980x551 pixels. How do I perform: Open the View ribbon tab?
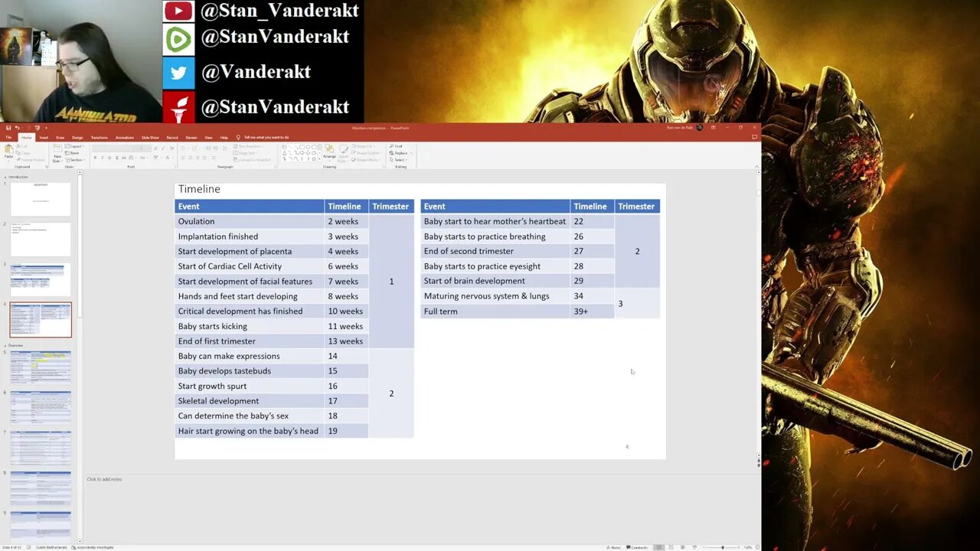coord(208,138)
